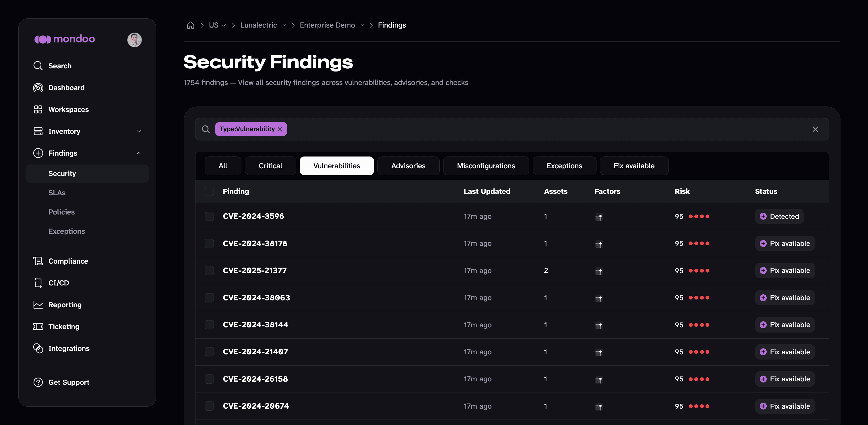The height and width of the screenshot is (425, 868).
Task: Click Fix available status for CVE-2024-38063
Action: coord(785,297)
